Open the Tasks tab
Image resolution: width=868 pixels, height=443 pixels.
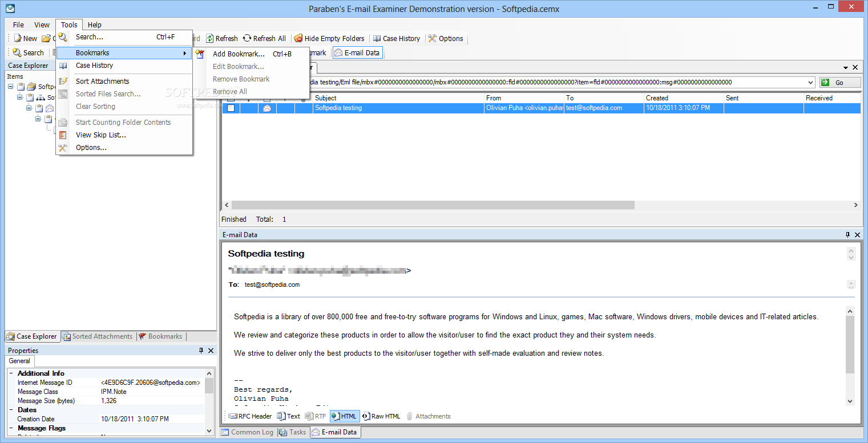click(x=293, y=432)
